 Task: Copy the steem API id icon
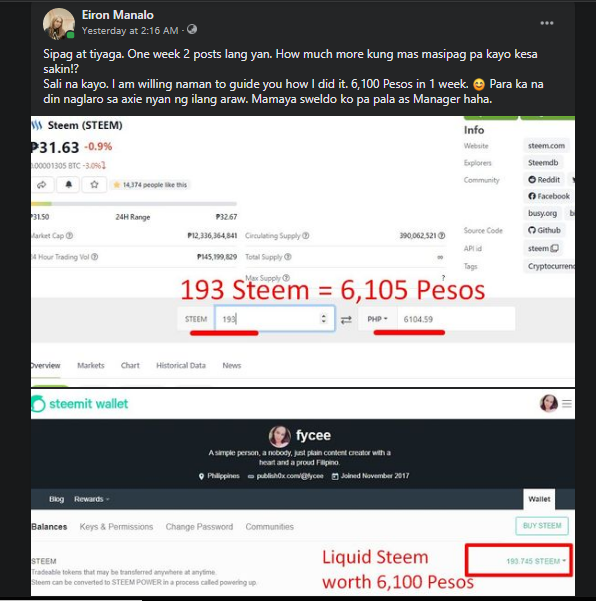554,248
